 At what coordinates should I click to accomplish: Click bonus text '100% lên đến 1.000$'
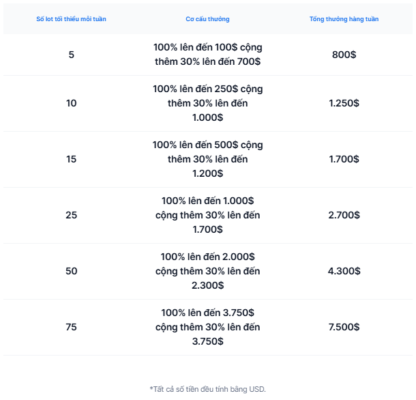(208, 201)
